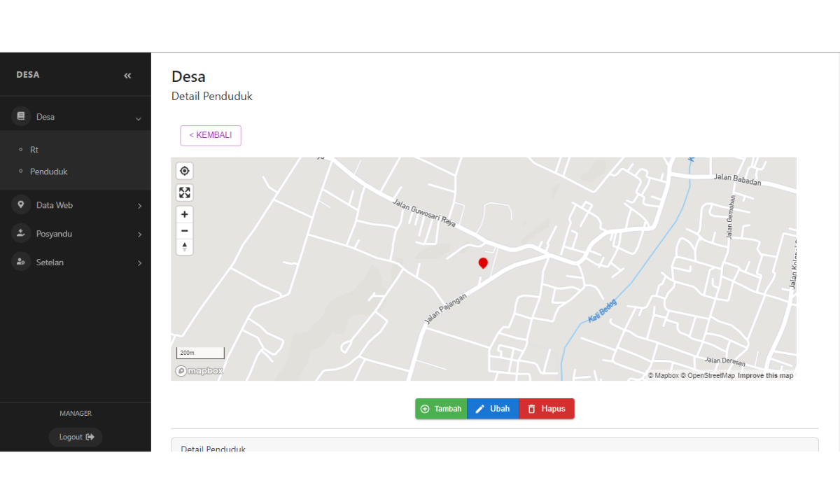Zoom out on the map
Viewport: 840px width, 504px height.
[185, 231]
